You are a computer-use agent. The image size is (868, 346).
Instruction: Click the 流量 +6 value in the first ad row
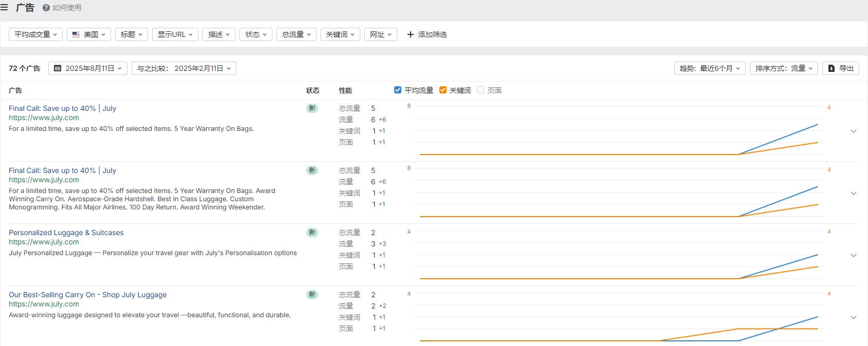click(378, 120)
